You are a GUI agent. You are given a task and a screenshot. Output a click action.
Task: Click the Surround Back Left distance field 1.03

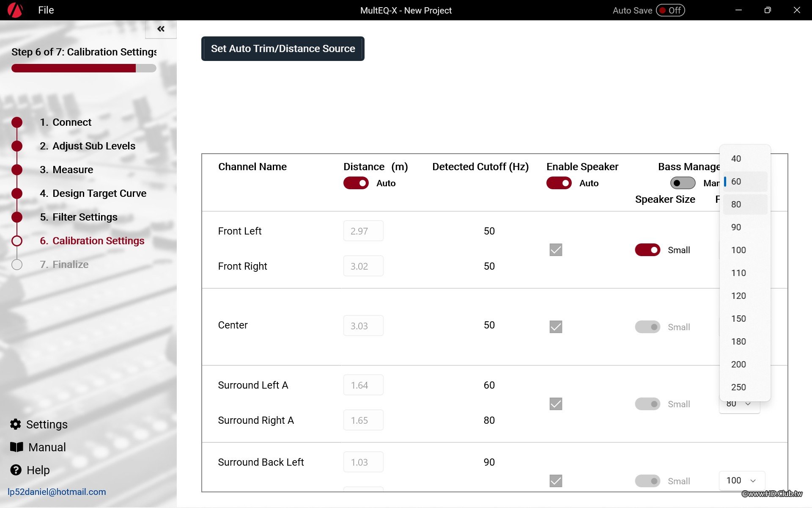363,462
